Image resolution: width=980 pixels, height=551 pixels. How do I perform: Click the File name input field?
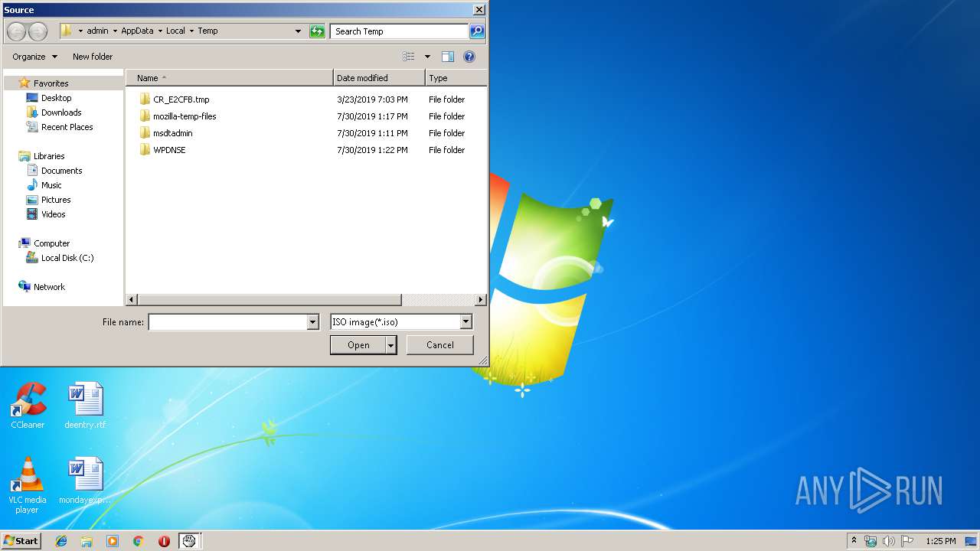point(227,322)
